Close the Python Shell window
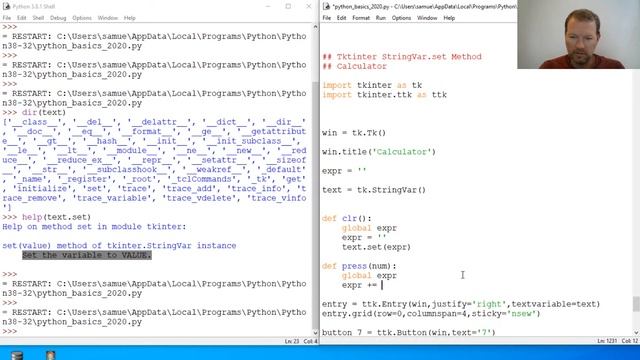The width and height of the screenshot is (640, 360). 309,7
